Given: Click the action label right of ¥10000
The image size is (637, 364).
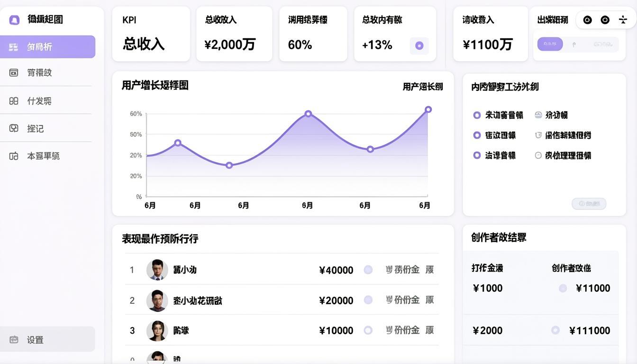Looking at the screenshot, I should click(x=410, y=330).
